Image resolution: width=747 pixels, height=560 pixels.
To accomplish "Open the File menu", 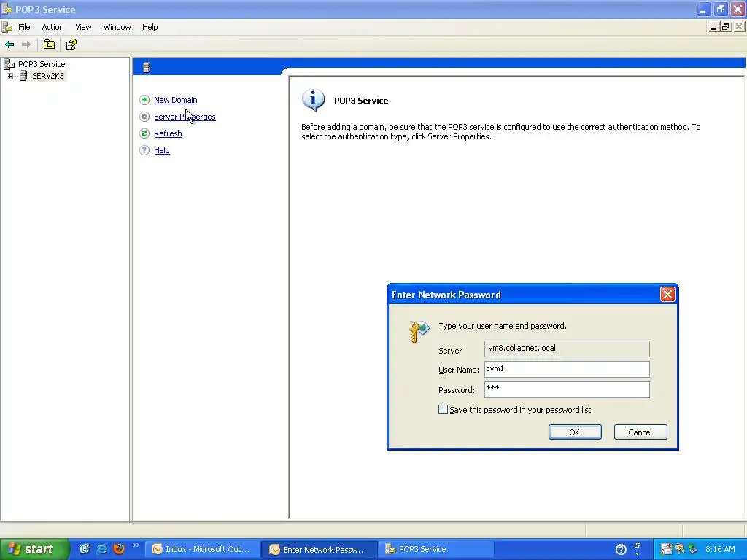I will point(24,27).
